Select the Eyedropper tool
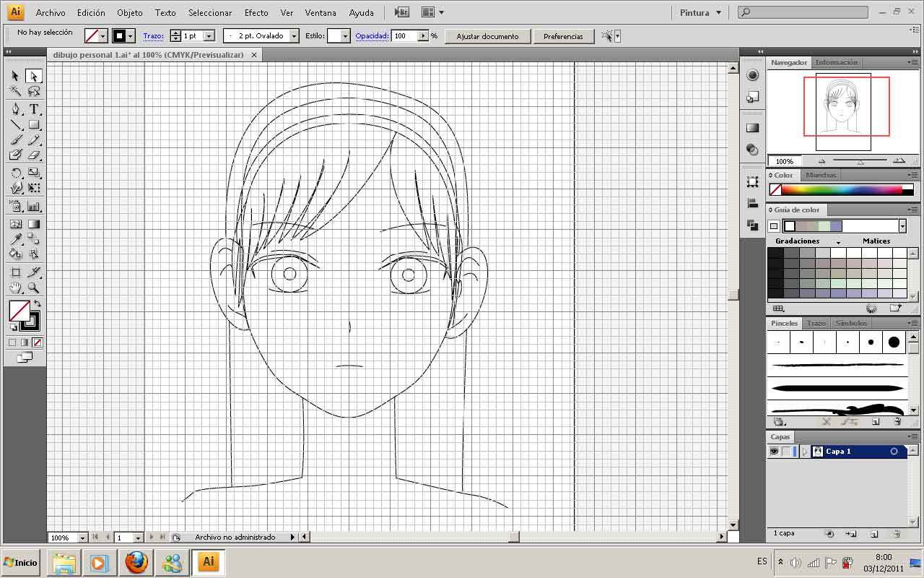 15,239
